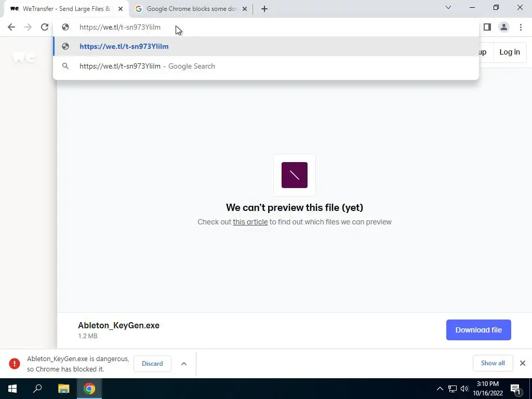Toggle the Chrome side panel icon
Image resolution: width=532 pixels, height=399 pixels.
point(487,27)
